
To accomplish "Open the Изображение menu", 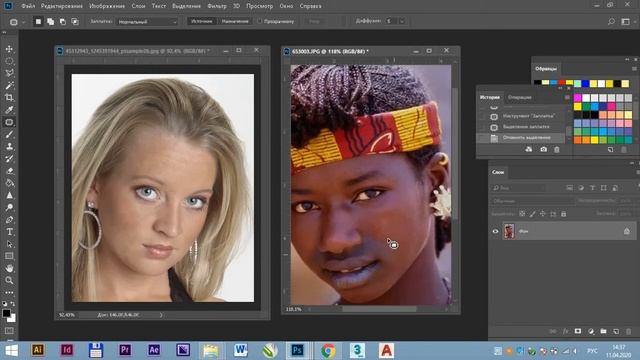I will point(107,6).
